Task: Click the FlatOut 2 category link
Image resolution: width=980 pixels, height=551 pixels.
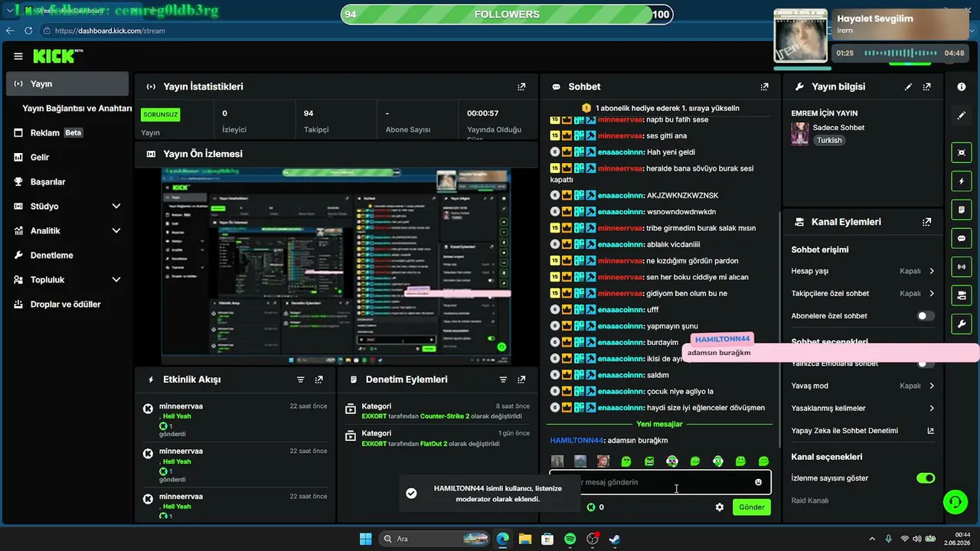Action: 434,444
